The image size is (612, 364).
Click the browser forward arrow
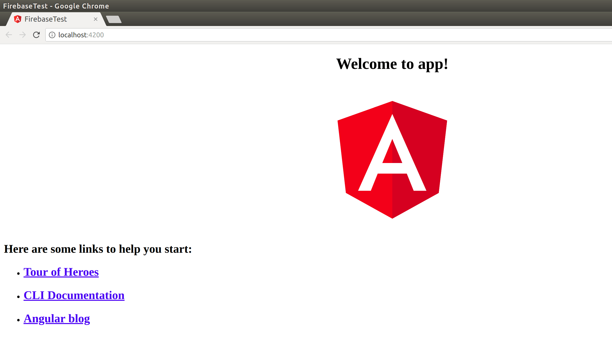coord(23,35)
